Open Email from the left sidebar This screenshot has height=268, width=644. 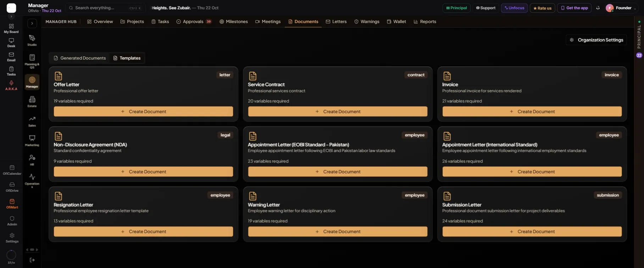[11, 57]
